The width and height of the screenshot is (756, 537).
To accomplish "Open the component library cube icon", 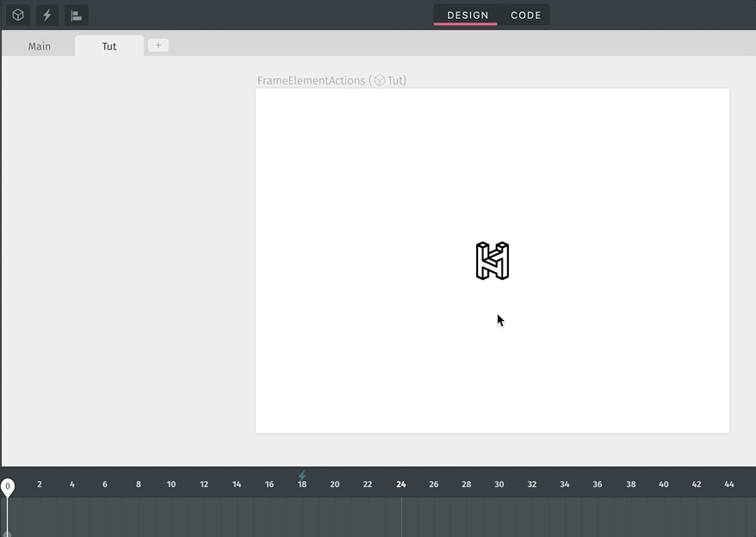I will tap(18, 15).
